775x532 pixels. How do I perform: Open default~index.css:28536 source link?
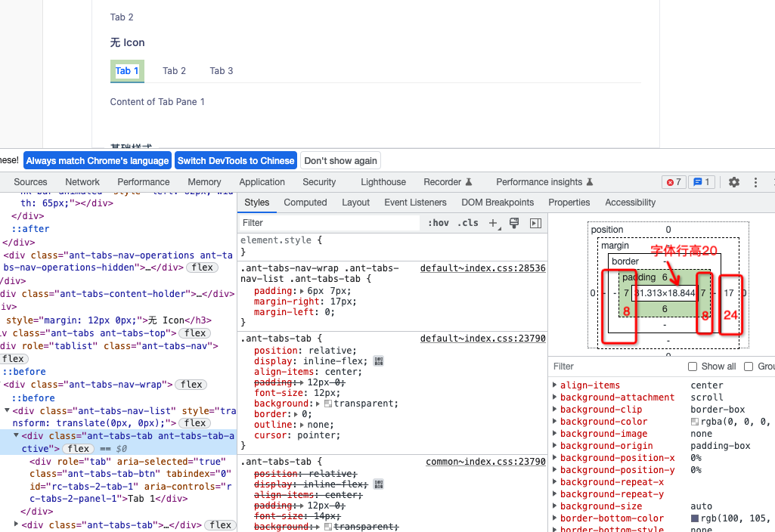click(483, 268)
